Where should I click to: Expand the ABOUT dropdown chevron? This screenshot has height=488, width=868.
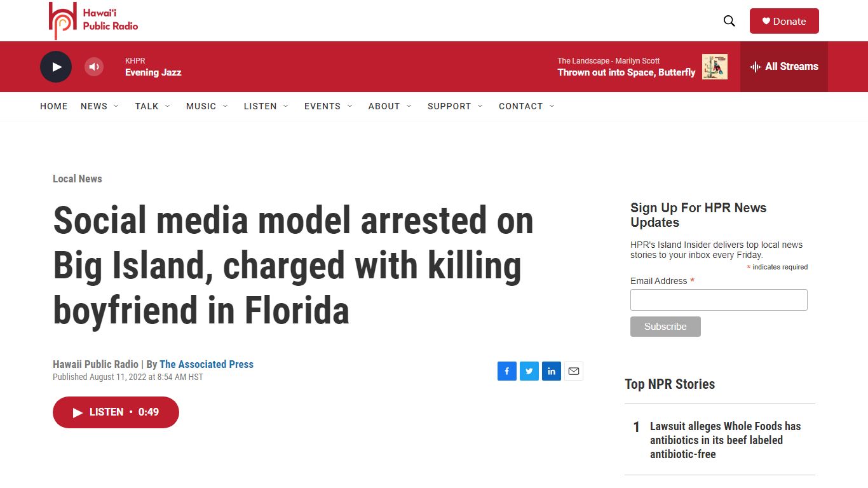pos(409,106)
